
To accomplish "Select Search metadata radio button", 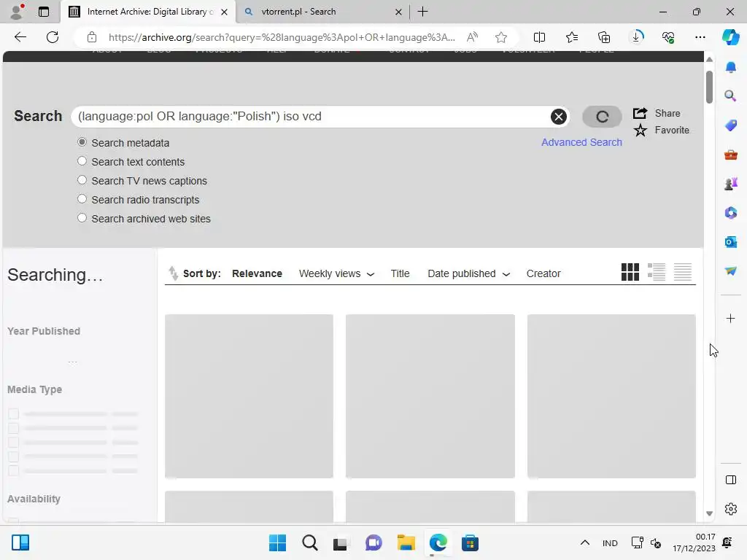I will [82, 142].
